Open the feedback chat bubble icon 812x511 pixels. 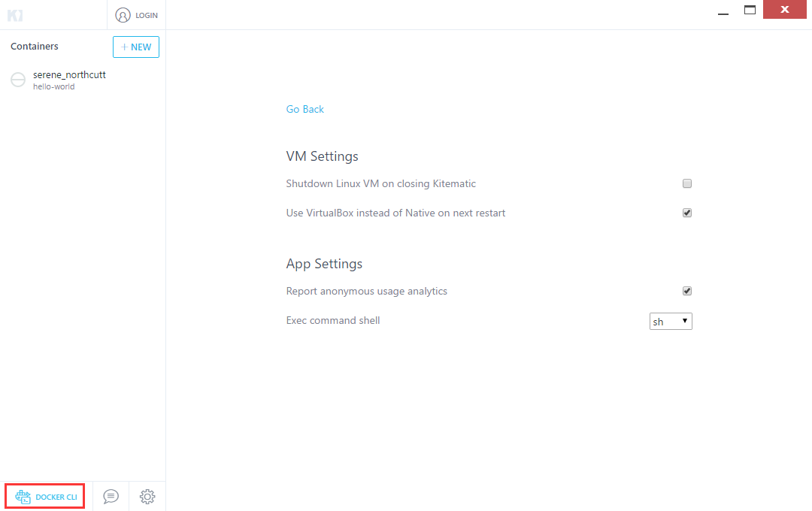111,497
